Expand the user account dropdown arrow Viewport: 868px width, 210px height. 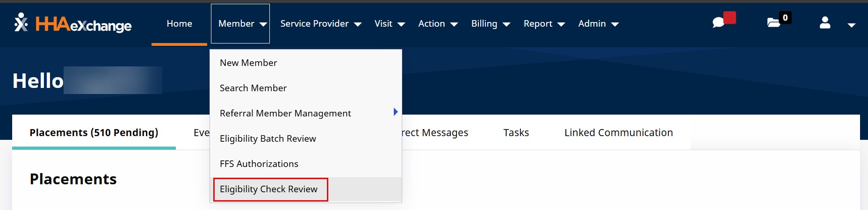[851, 25]
